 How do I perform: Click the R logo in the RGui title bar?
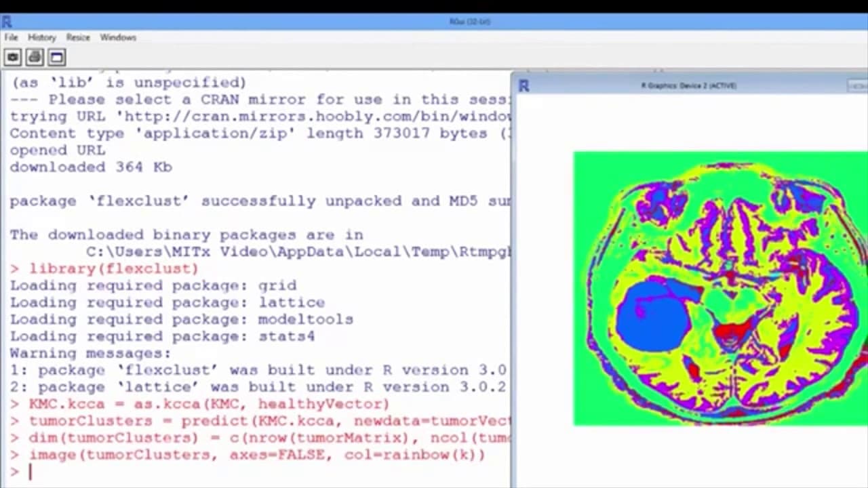pos(7,22)
